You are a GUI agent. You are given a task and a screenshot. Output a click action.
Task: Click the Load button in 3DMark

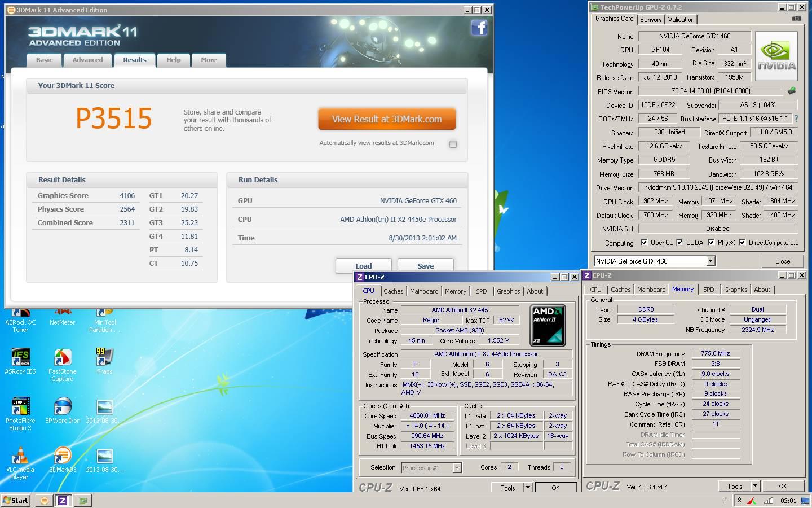pyautogui.click(x=364, y=266)
